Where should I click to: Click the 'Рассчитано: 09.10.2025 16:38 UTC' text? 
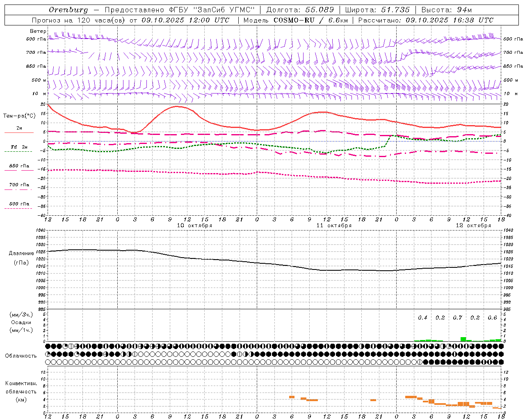[426, 20]
